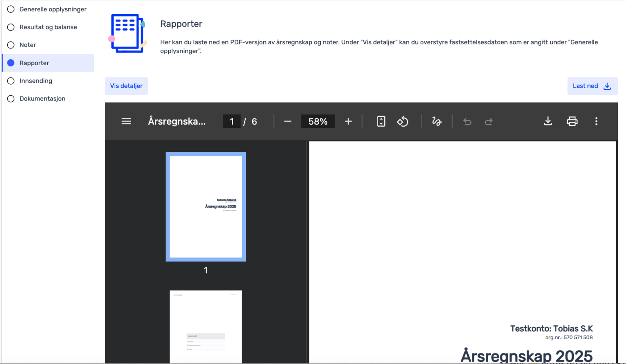Download the PDF from viewer toolbar
The image size is (626, 364).
pos(548,121)
